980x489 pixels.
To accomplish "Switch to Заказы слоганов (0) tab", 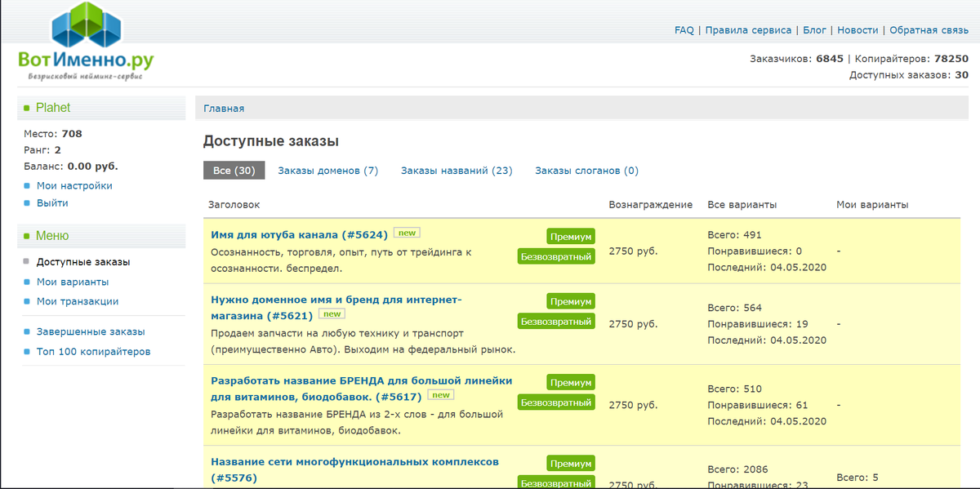I will (586, 171).
